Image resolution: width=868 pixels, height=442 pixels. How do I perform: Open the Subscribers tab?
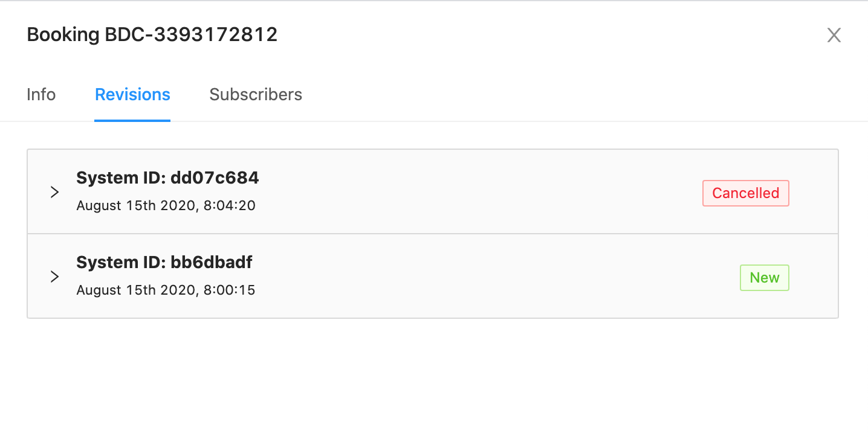pos(256,95)
